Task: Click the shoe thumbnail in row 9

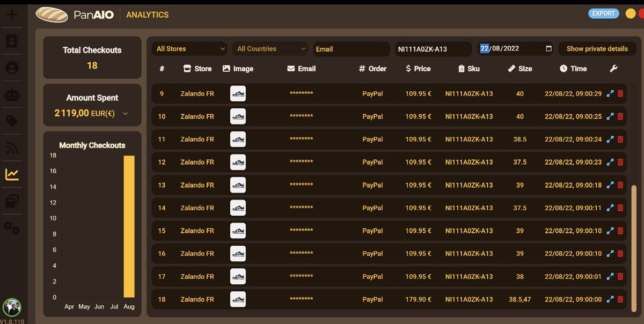Action: (x=238, y=93)
